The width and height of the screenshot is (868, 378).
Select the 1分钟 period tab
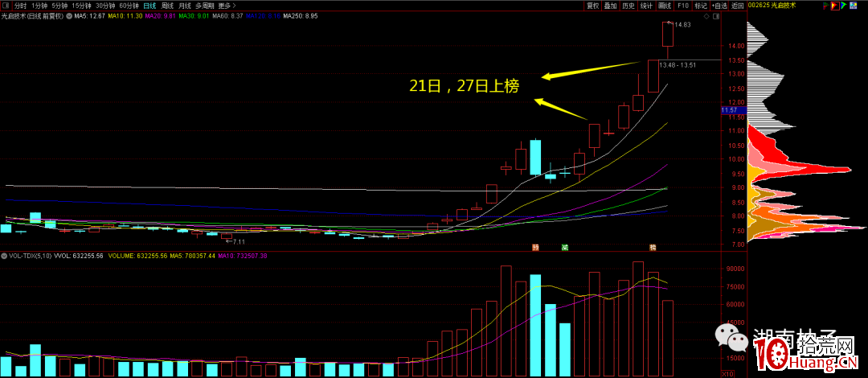[39, 6]
